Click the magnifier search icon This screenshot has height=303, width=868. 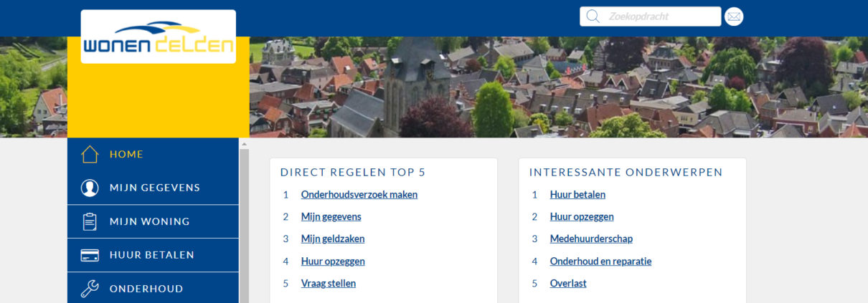(x=593, y=16)
